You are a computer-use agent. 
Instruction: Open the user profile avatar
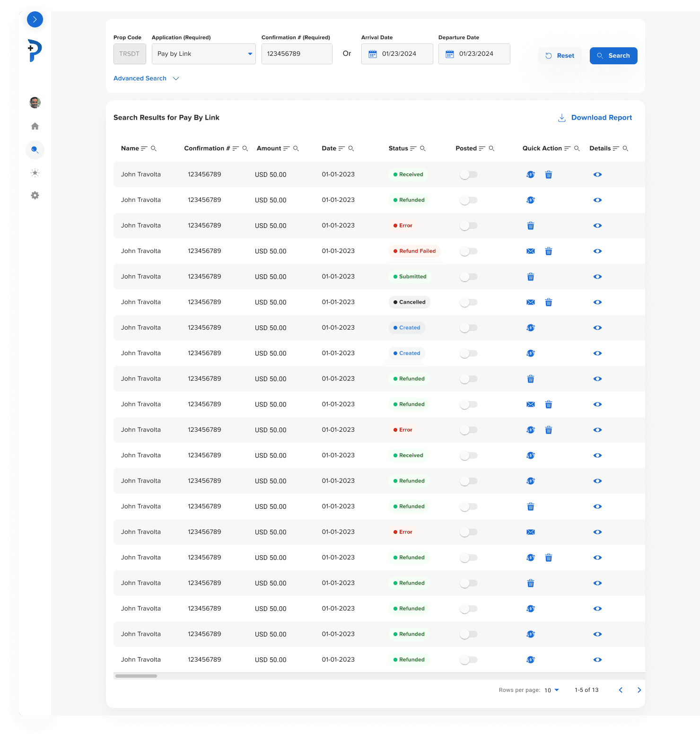point(35,102)
